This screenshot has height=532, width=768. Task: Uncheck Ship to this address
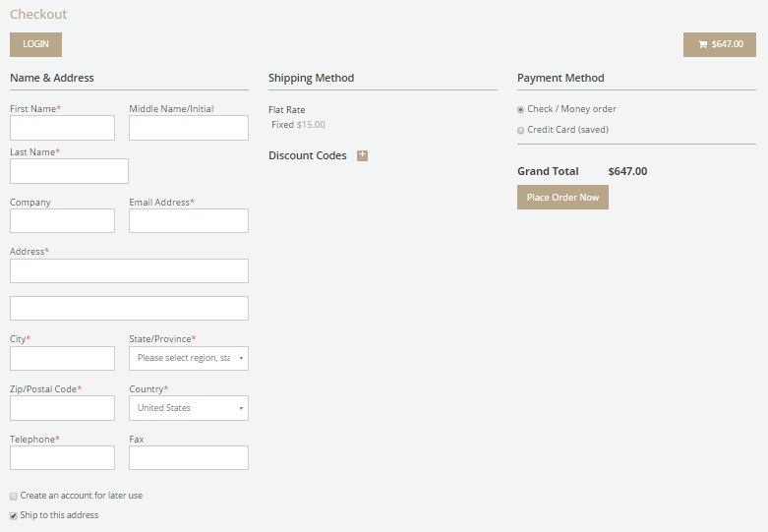[14, 515]
